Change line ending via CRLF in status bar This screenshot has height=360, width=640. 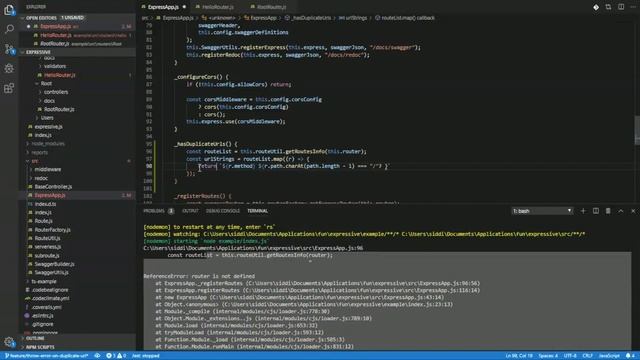[587, 356]
